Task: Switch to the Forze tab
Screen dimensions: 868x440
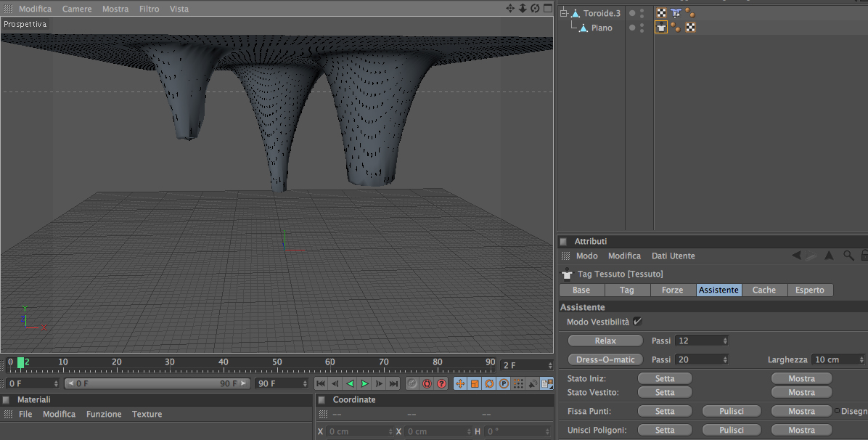Action: point(672,290)
